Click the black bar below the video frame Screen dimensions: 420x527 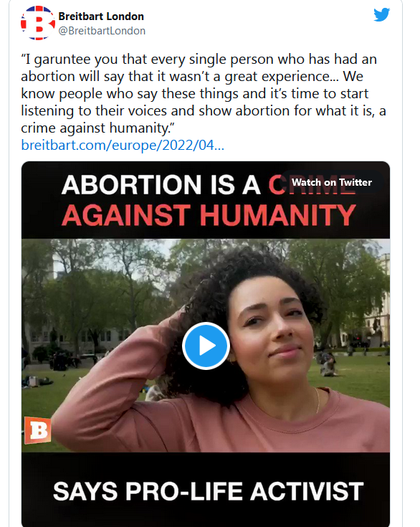pos(206,489)
